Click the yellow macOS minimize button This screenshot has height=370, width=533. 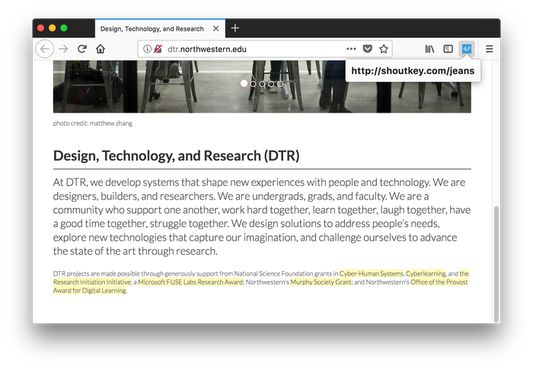click(x=52, y=28)
